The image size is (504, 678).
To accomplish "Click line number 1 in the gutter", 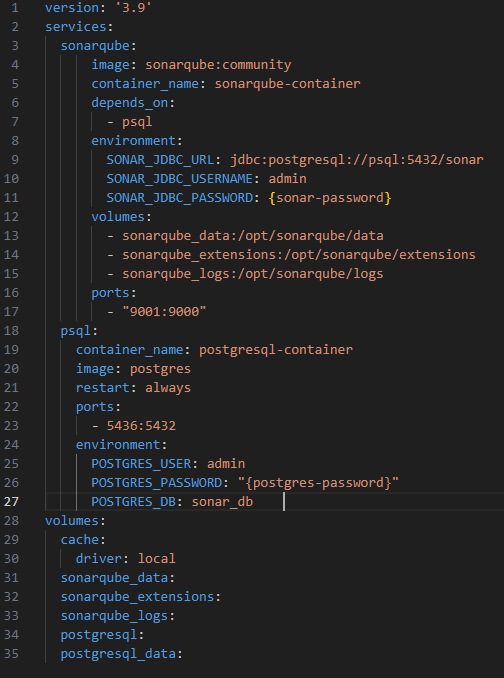I will pos(15,8).
